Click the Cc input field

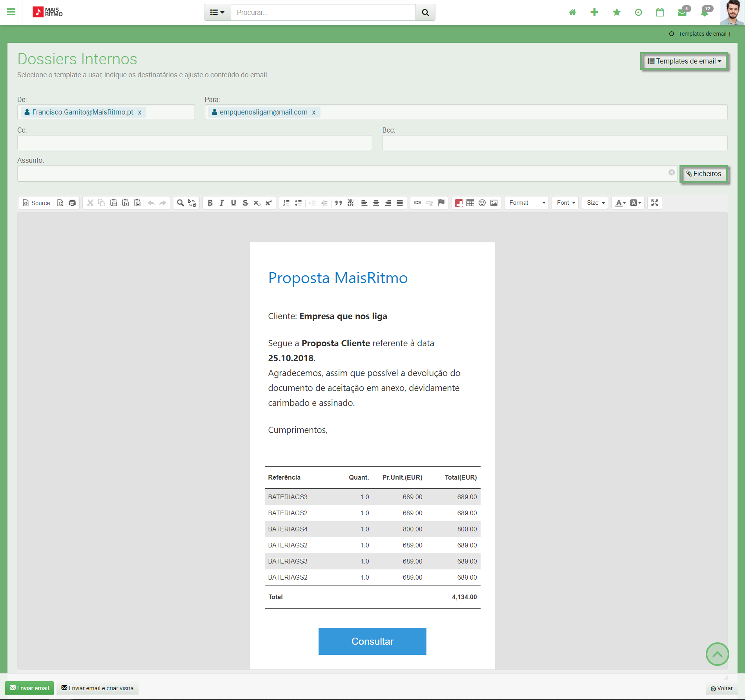coord(195,143)
